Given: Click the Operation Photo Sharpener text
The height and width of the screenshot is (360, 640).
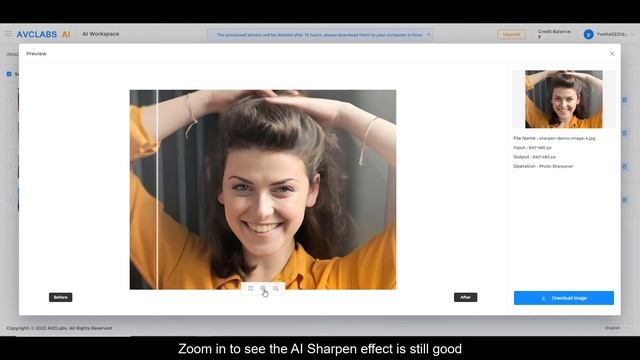Looking at the screenshot, I should [543, 167].
